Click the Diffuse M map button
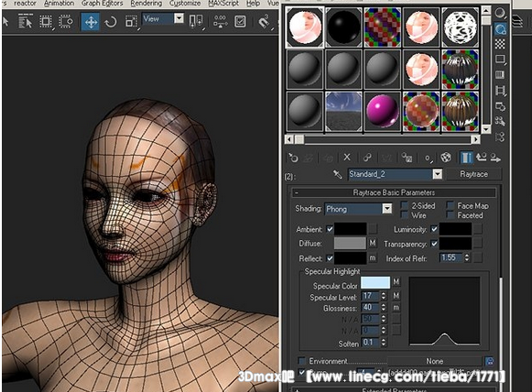 pyautogui.click(x=373, y=243)
